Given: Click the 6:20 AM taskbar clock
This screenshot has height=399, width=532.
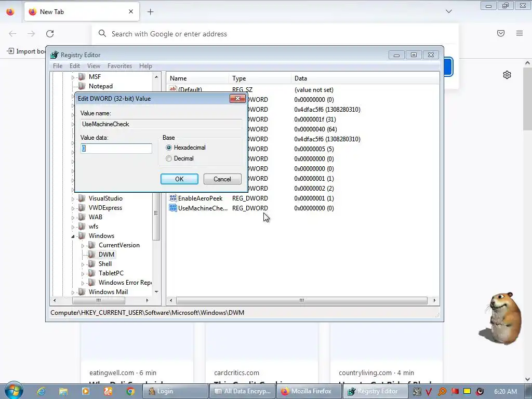Looking at the screenshot, I should tap(506, 392).
